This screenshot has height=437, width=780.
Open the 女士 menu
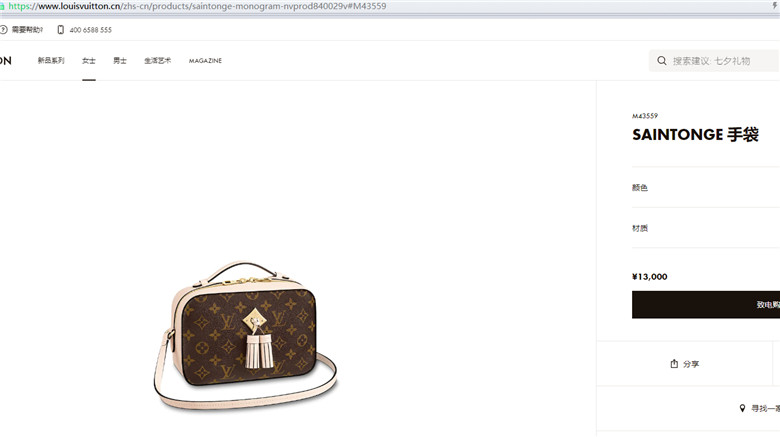(89, 61)
